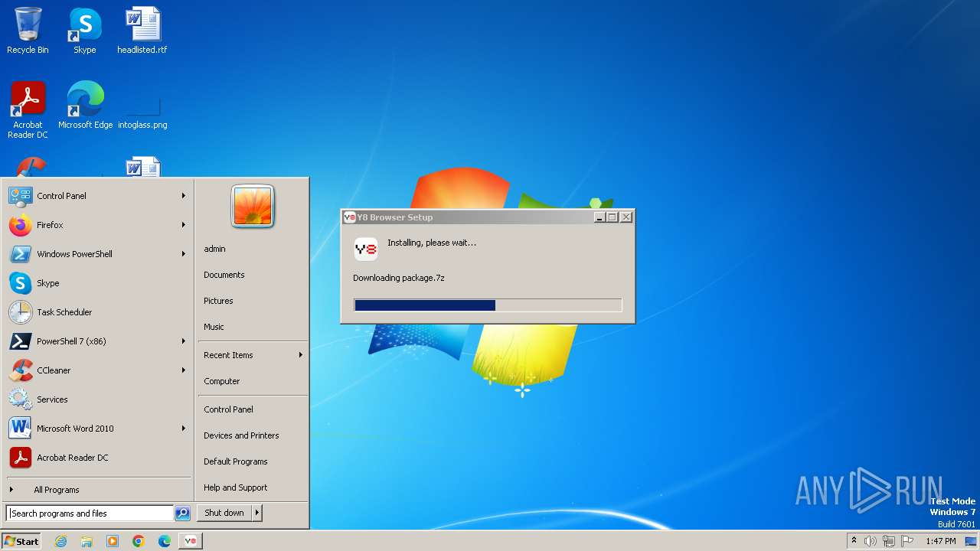Click the volume speaker tray icon
980x551 pixels.
click(871, 541)
